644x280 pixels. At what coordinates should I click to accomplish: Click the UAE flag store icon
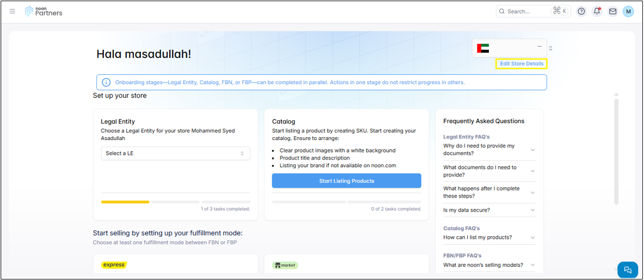[x=482, y=48]
